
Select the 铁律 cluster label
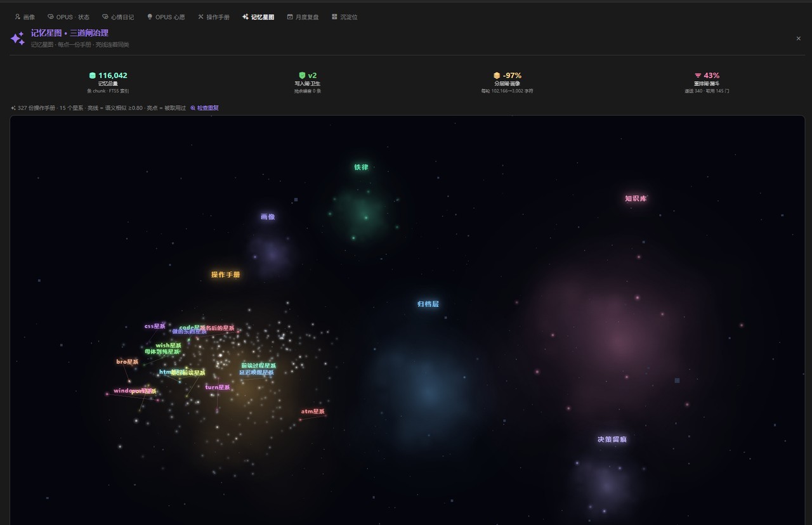361,167
